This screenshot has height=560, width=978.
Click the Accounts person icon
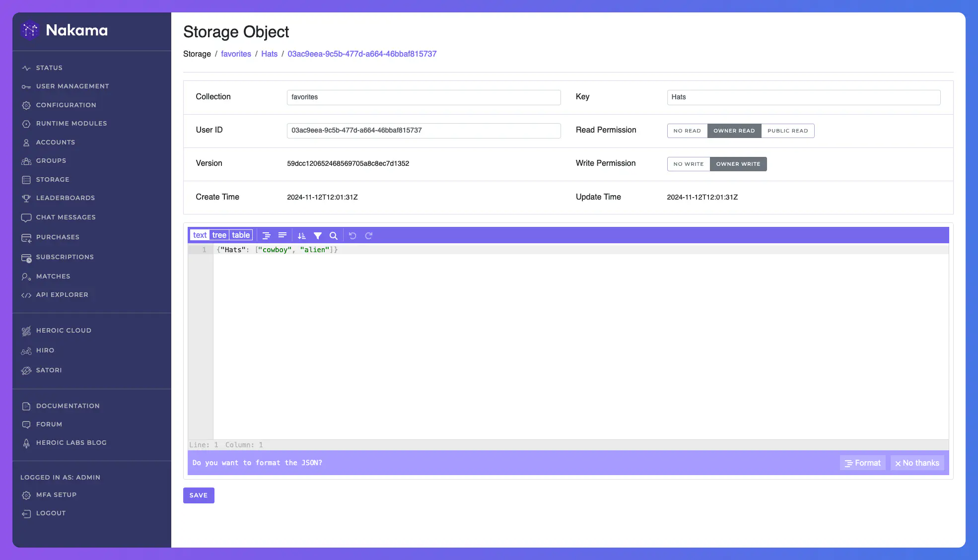click(x=26, y=142)
